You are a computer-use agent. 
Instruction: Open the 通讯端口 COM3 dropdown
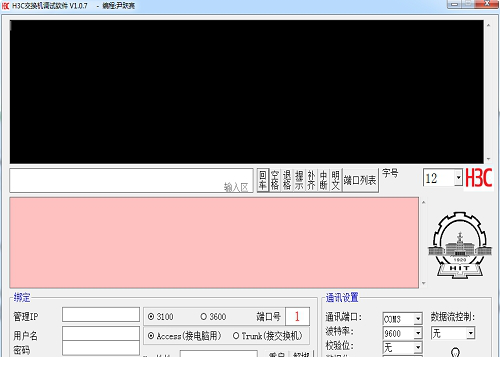point(418,319)
